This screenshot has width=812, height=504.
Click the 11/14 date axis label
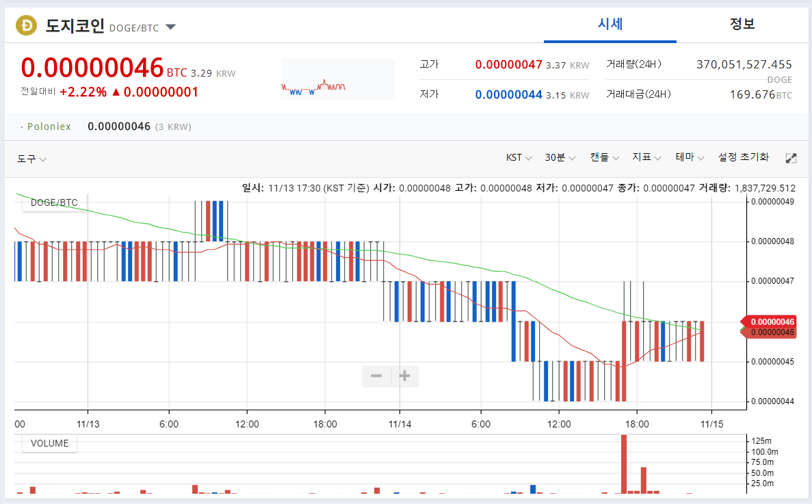click(400, 424)
